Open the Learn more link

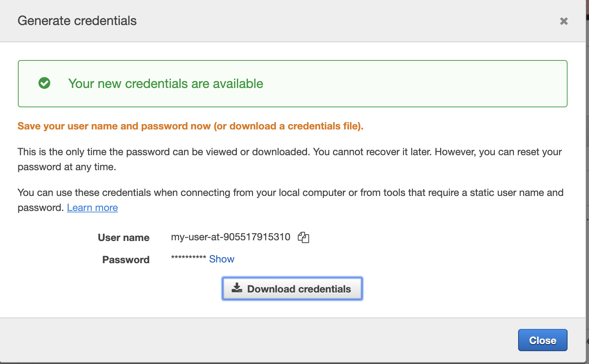pos(92,207)
